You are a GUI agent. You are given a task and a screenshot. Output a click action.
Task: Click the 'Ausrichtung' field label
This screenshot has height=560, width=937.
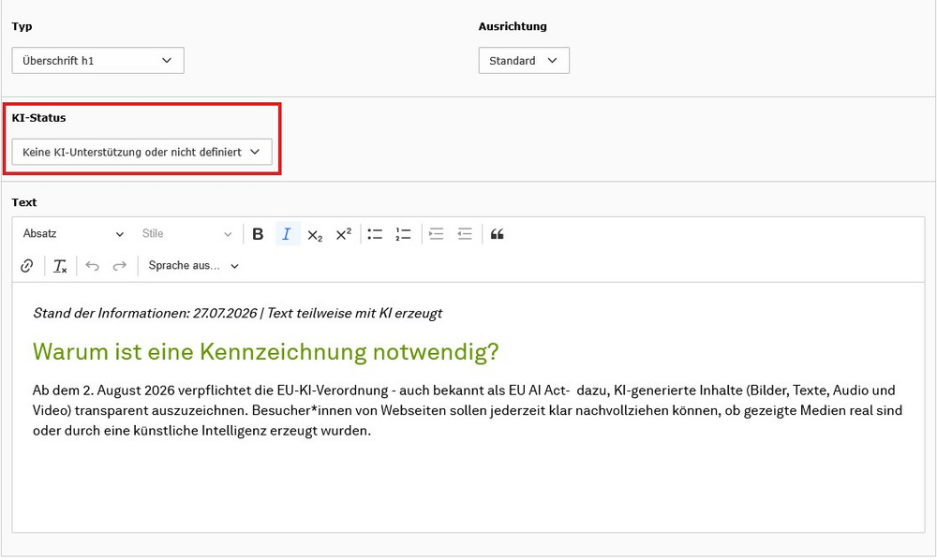click(513, 26)
